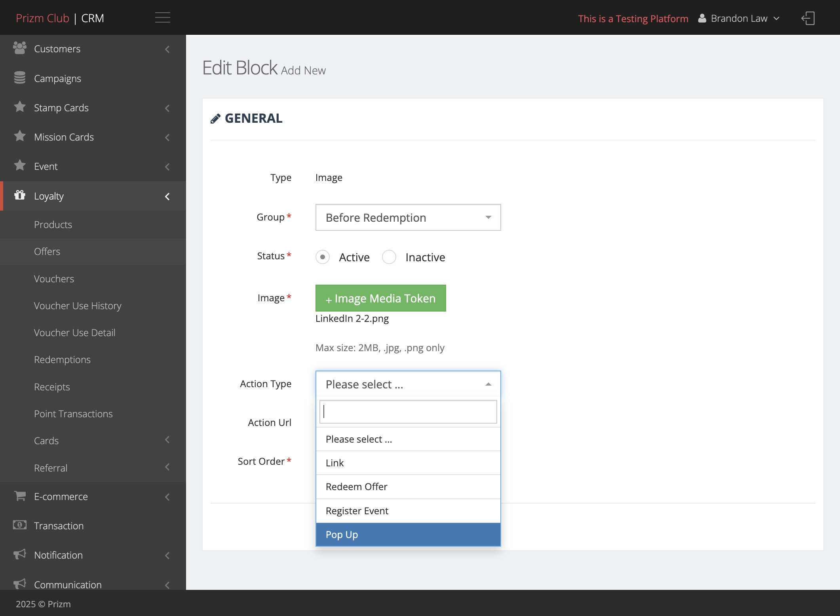This screenshot has height=616, width=840.
Task: Expand the Notification menu chevron
Action: pos(167,555)
